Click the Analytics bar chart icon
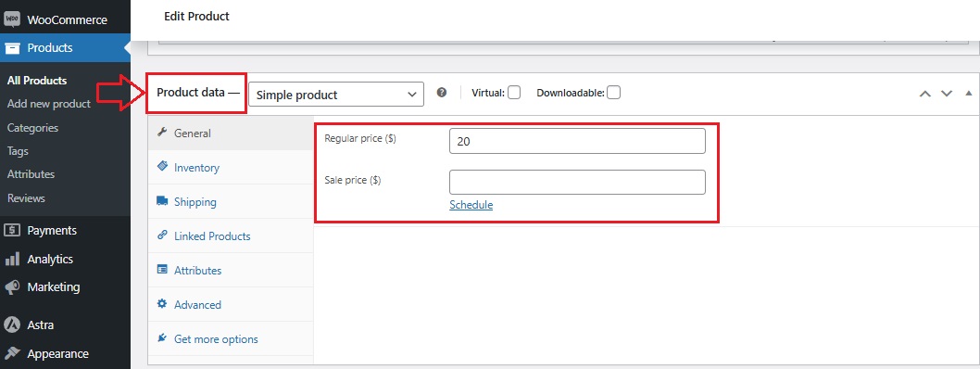980x369 pixels. [12, 259]
